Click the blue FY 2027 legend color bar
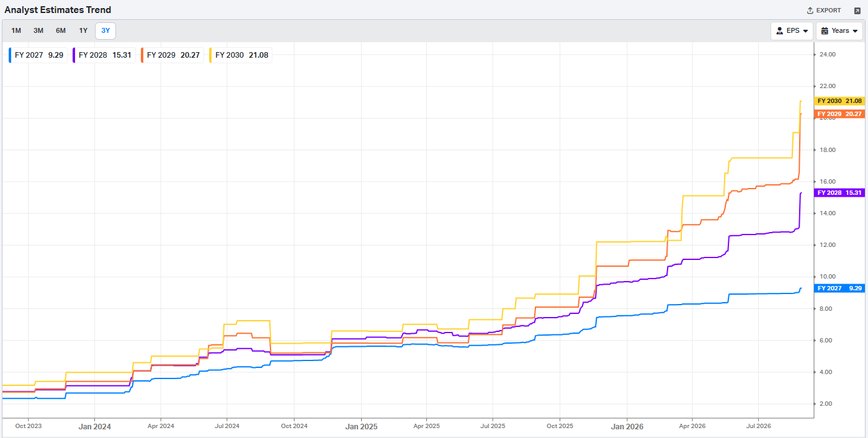Screen dimensions: 868x438 tap(11, 55)
